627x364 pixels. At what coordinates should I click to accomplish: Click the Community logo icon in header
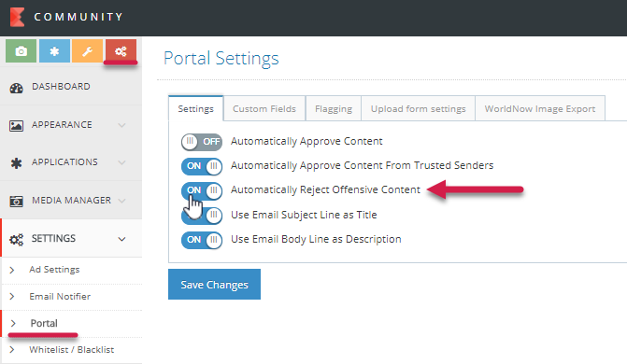click(17, 17)
